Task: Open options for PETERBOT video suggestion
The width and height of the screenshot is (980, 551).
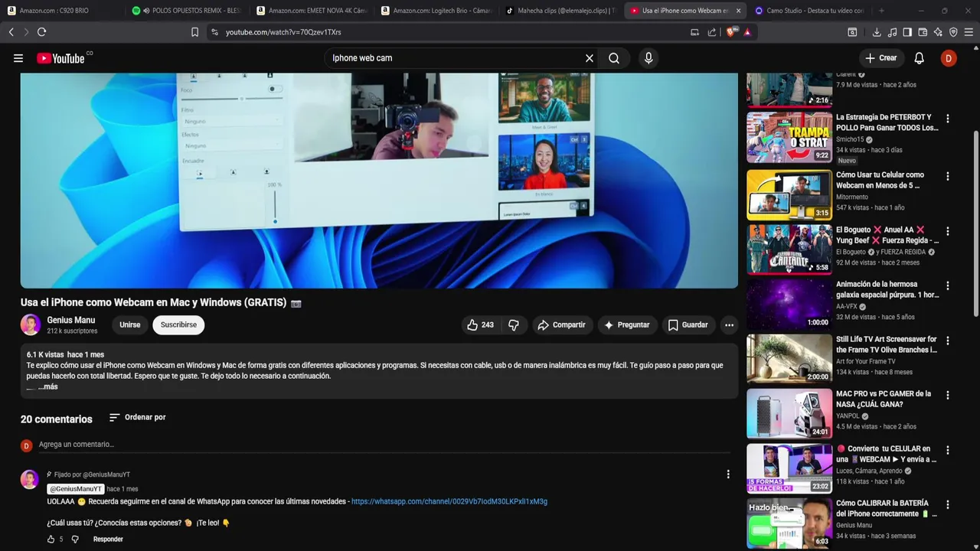Action: [x=948, y=119]
